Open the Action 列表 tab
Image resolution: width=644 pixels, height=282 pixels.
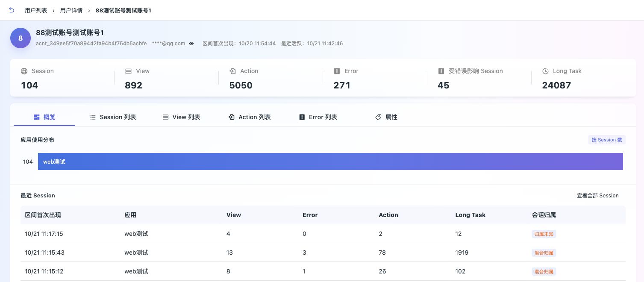click(250, 117)
